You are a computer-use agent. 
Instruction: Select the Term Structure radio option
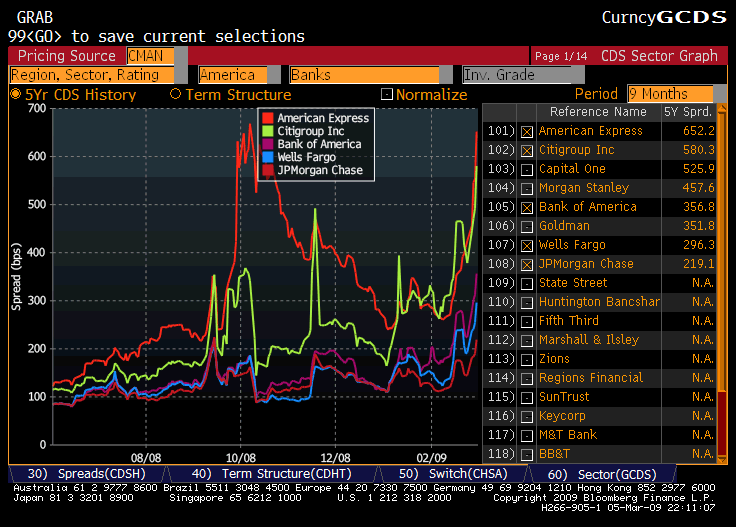pos(176,94)
